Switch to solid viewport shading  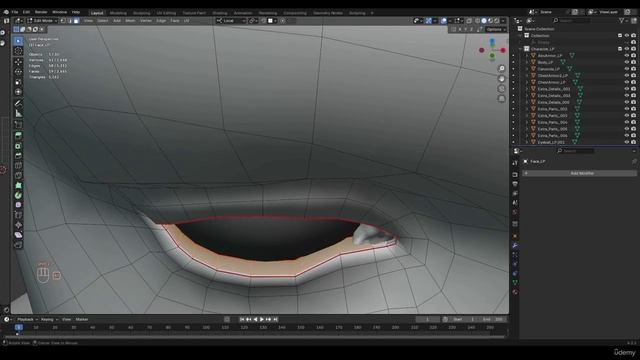[484, 20]
